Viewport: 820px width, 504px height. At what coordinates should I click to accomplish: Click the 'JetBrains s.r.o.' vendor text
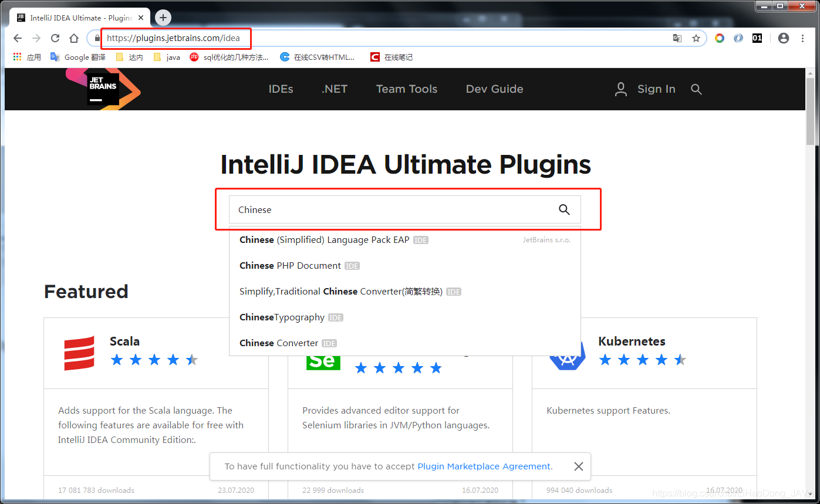546,240
